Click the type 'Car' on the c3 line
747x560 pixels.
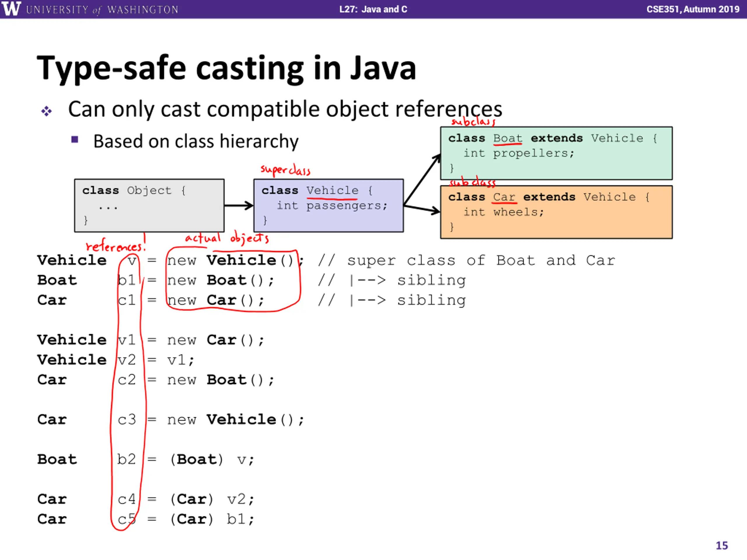click(x=52, y=420)
